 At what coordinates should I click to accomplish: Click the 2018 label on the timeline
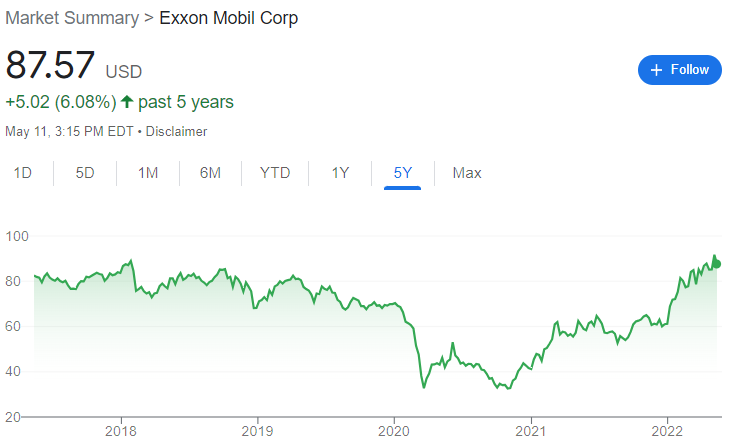pyautogui.click(x=121, y=433)
